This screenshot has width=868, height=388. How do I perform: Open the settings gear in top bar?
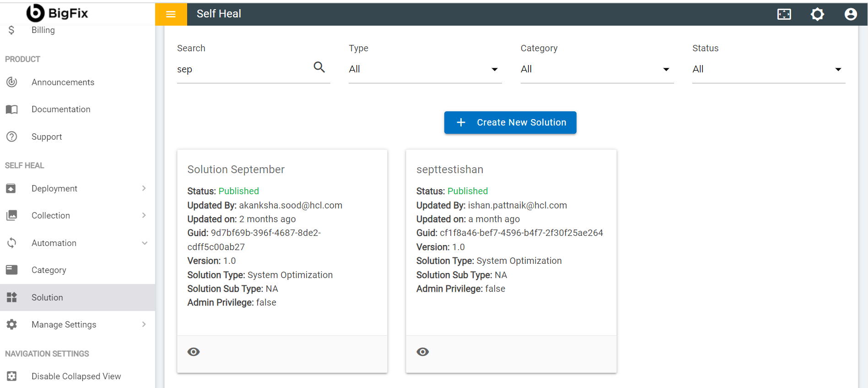click(x=817, y=14)
